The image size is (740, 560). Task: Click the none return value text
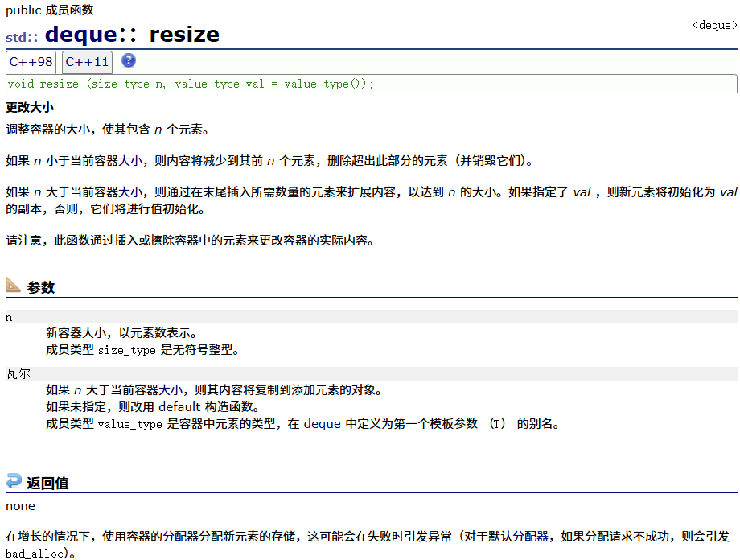20,506
